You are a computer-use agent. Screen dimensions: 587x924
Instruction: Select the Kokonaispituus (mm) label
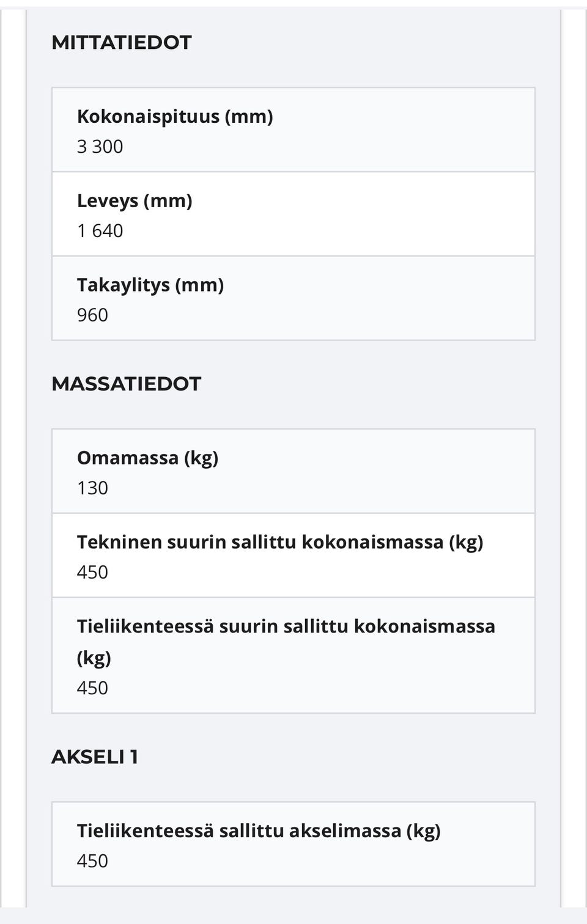(175, 116)
